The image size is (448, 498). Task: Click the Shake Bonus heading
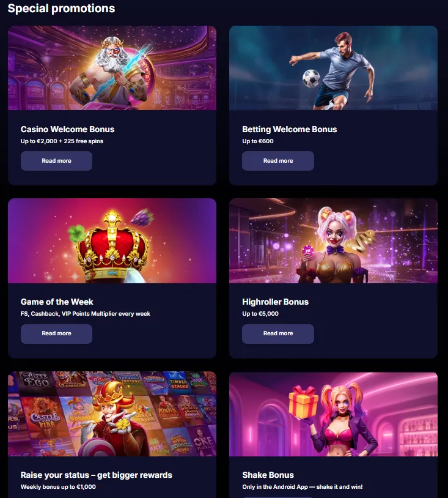tap(268, 475)
